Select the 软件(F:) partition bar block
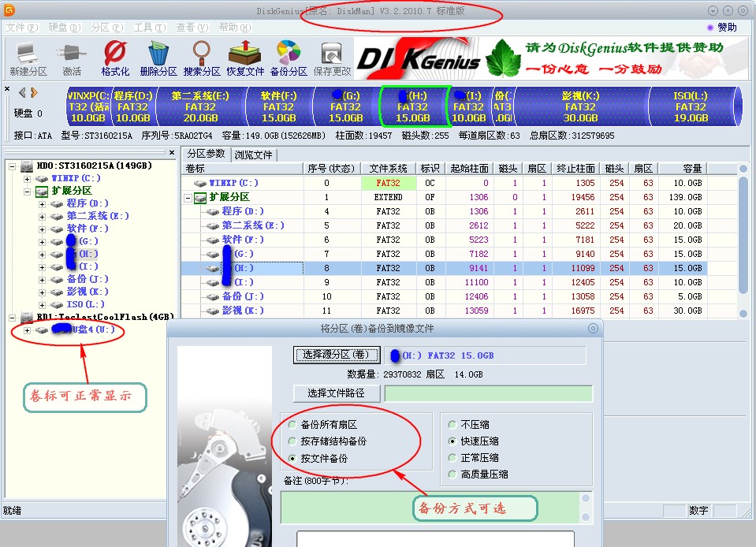This screenshot has width=756, height=547. 279,106
